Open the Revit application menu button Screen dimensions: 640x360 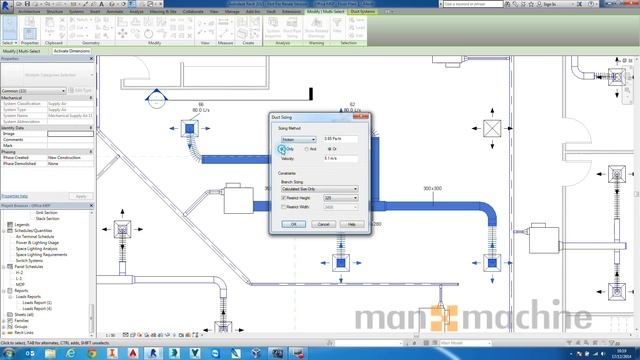6,7
